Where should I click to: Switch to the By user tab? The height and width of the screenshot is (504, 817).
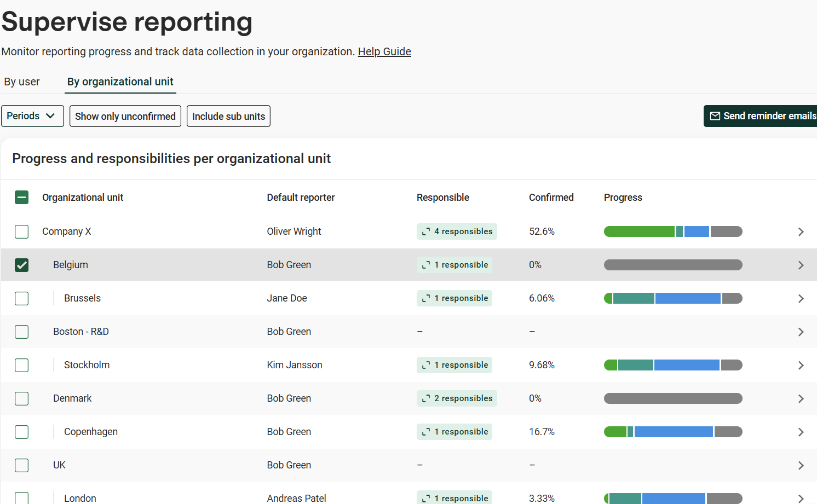22,82
